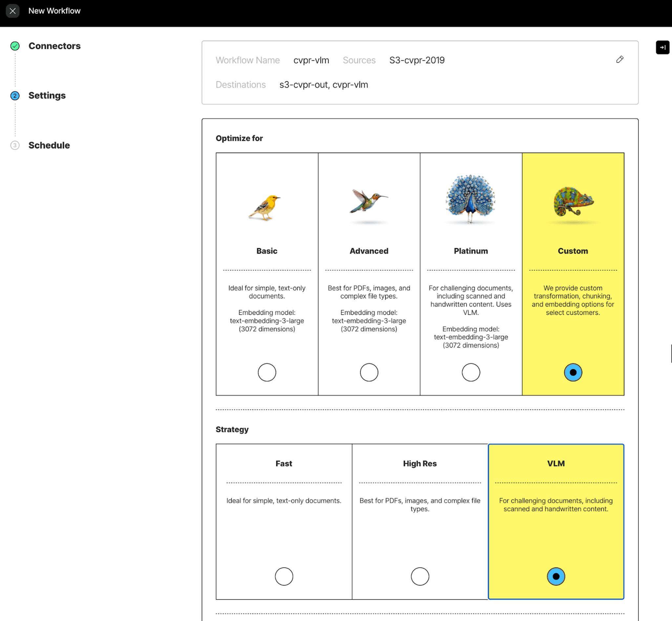Viewport: 672px width, 621px height.
Task: Click the Settings step 2 circle icon
Action: [15, 96]
